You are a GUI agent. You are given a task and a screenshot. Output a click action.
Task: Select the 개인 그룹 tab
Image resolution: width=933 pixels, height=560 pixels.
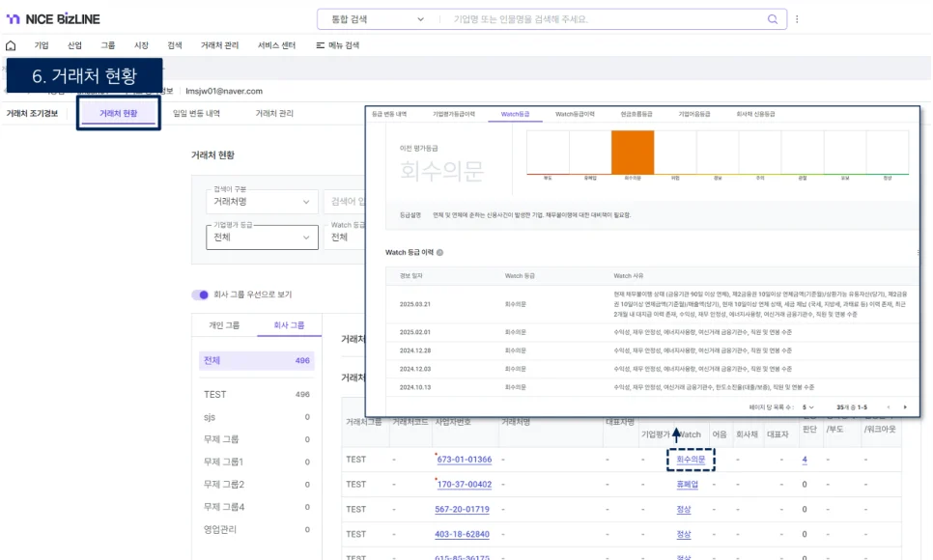(x=224, y=325)
